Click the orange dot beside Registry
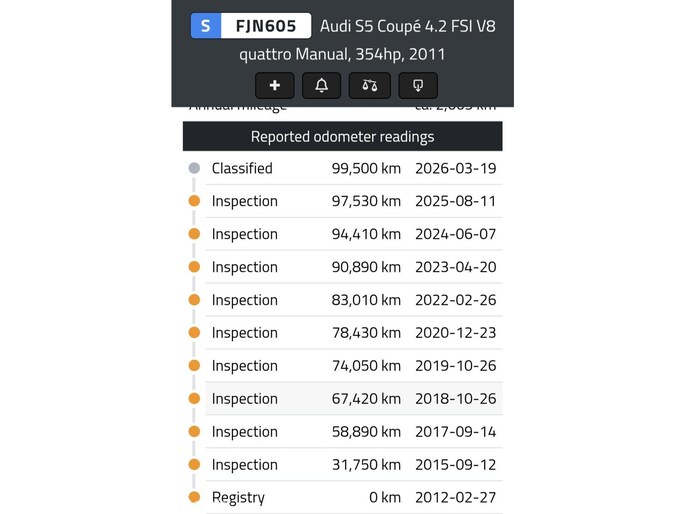The height and width of the screenshot is (514, 685). (x=194, y=497)
